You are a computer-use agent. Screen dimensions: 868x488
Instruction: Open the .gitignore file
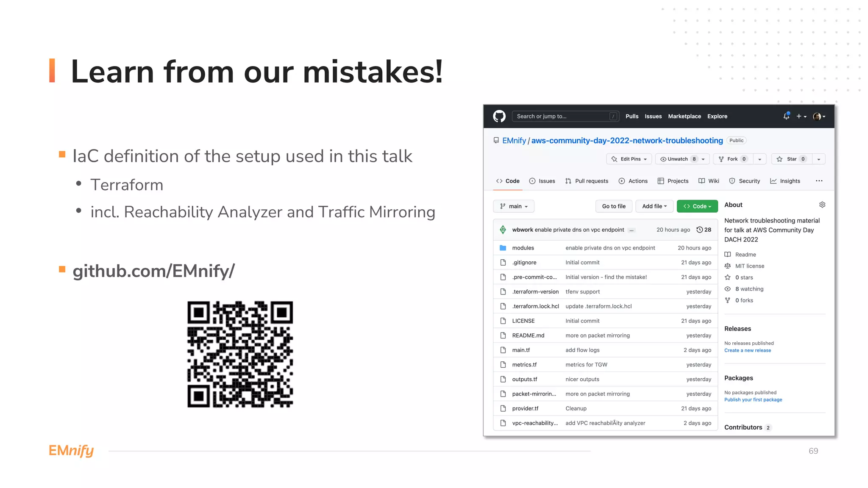524,263
